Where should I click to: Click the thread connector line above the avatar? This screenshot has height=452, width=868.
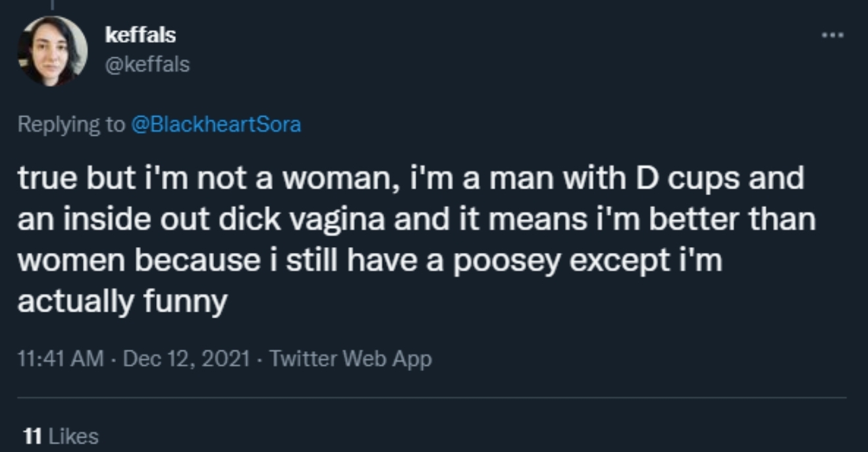(52, 5)
